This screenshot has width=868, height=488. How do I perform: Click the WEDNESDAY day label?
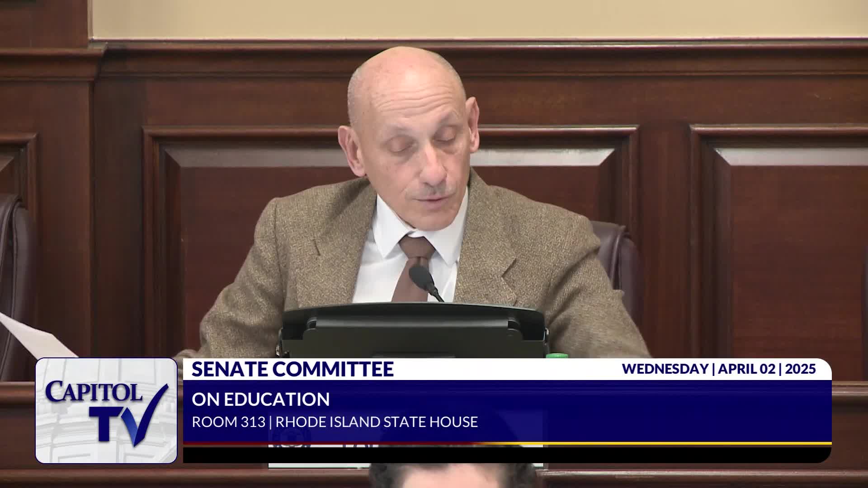(665, 369)
